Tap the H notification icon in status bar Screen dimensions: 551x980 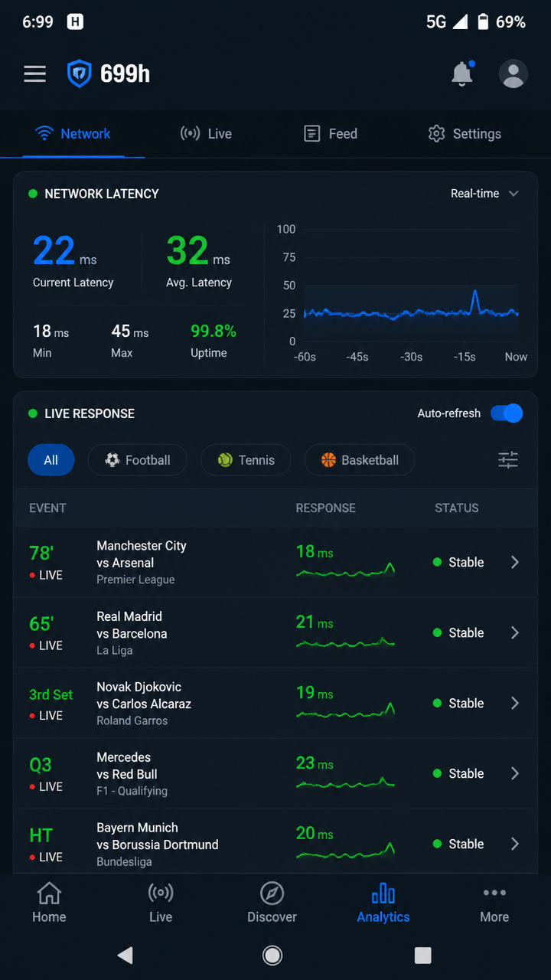coord(75,22)
